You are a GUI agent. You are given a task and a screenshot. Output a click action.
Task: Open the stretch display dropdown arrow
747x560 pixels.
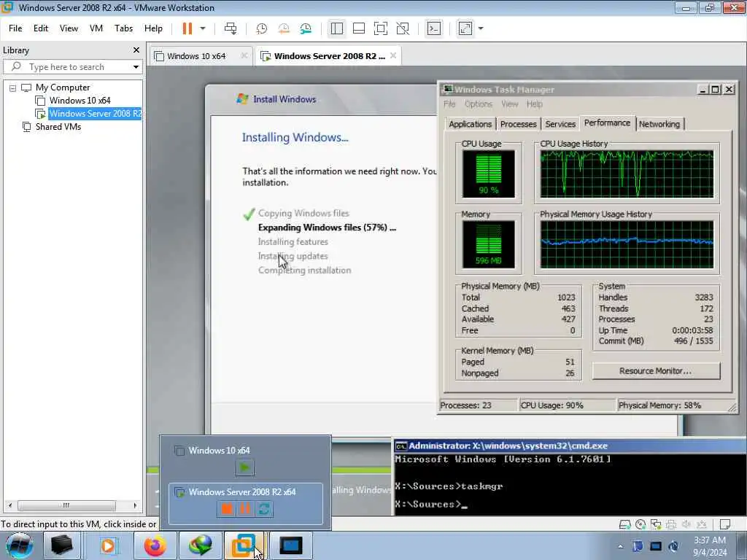tap(481, 28)
